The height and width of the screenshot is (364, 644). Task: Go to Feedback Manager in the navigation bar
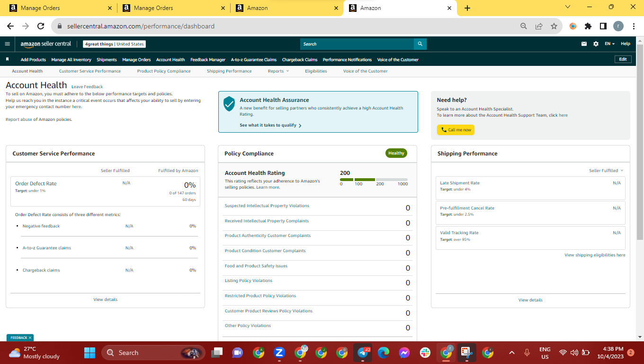pyautogui.click(x=208, y=60)
